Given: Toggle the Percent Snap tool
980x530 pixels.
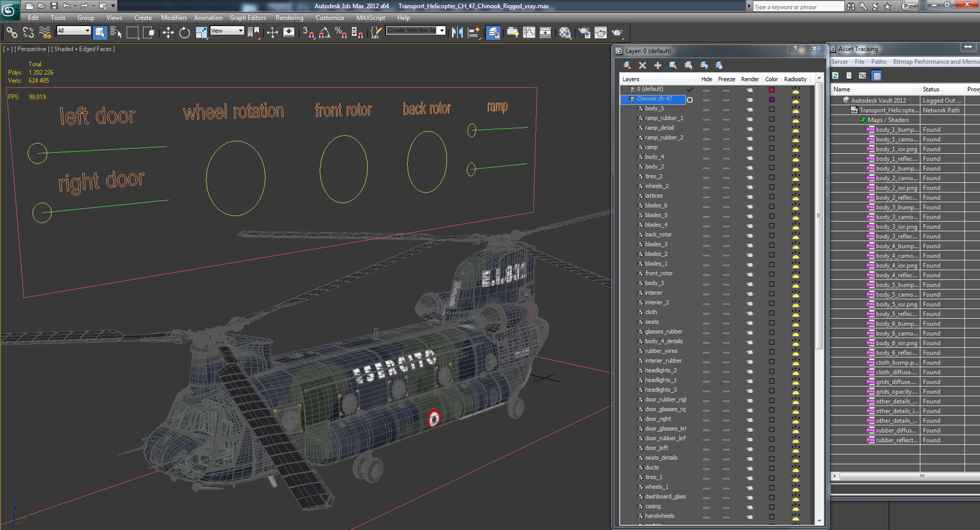Looking at the screenshot, I should [340, 32].
